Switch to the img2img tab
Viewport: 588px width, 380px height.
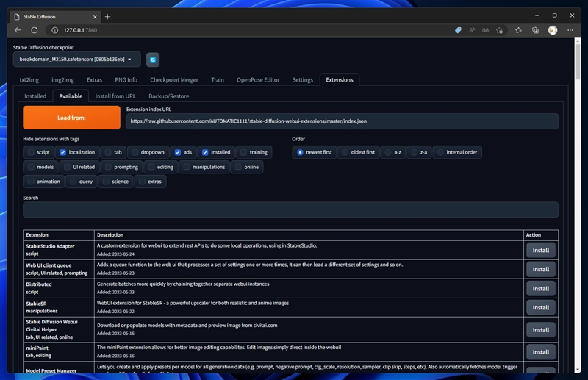pos(62,80)
